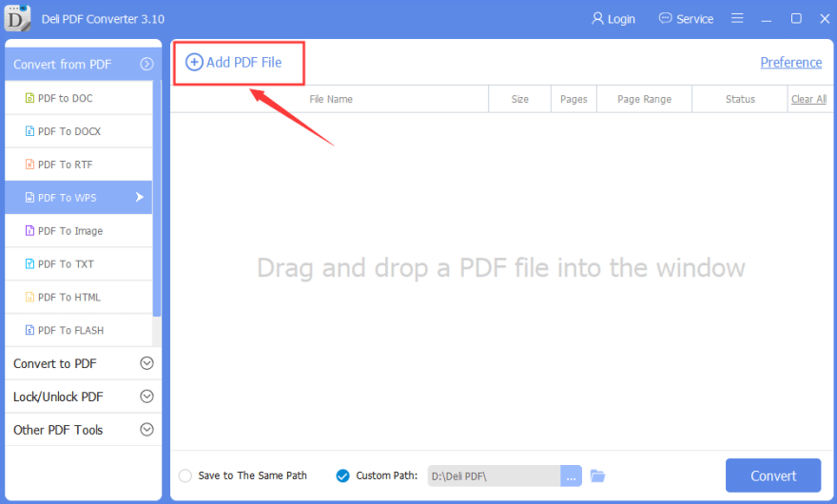Choose PDF To FLASH conversion

(78, 330)
